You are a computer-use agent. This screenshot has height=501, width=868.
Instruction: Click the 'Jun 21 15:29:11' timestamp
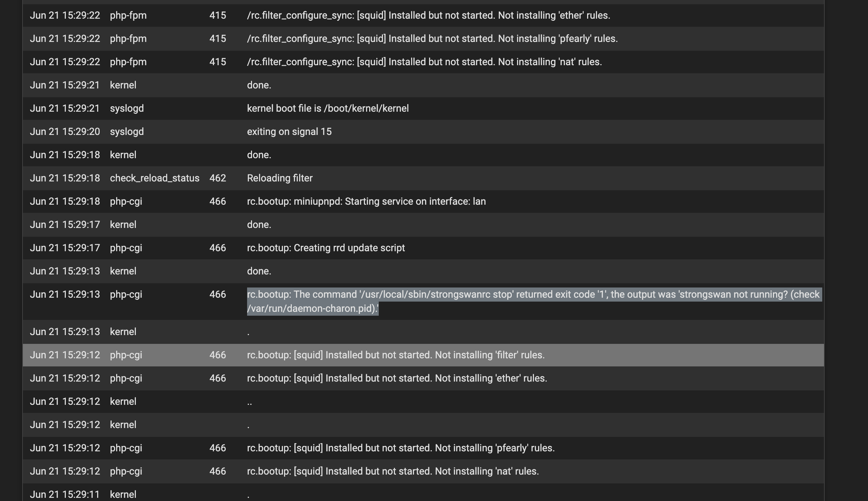coord(65,495)
